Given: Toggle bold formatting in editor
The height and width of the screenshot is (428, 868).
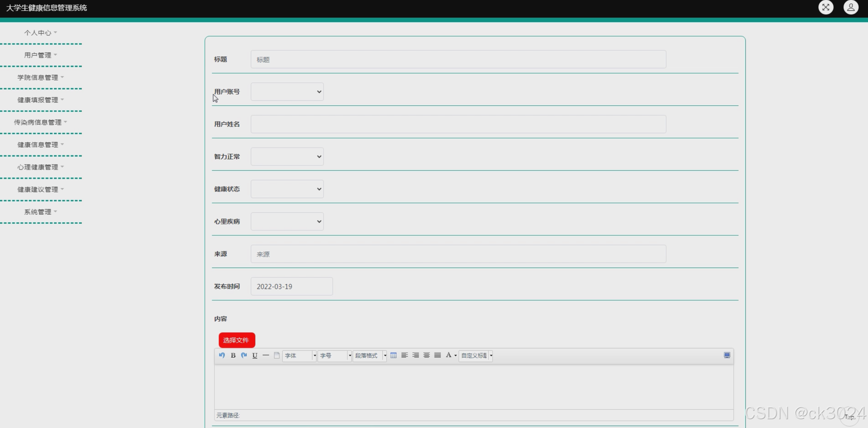Looking at the screenshot, I should pos(233,355).
